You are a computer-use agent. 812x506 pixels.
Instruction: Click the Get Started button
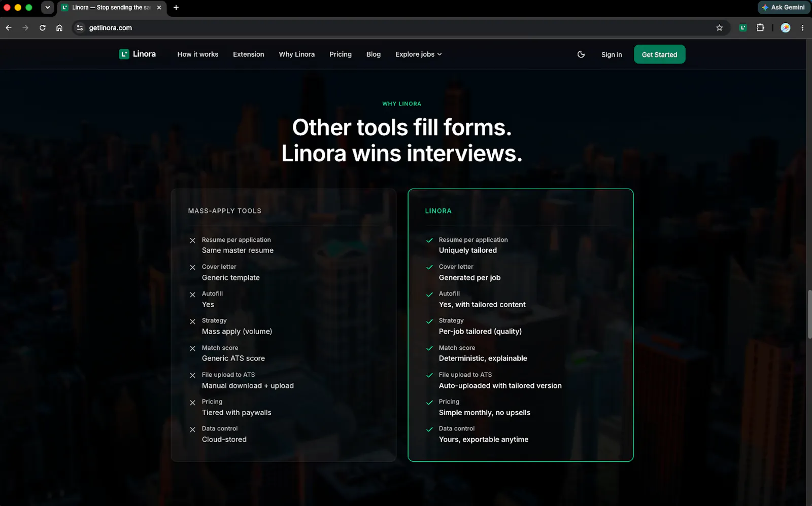659,54
